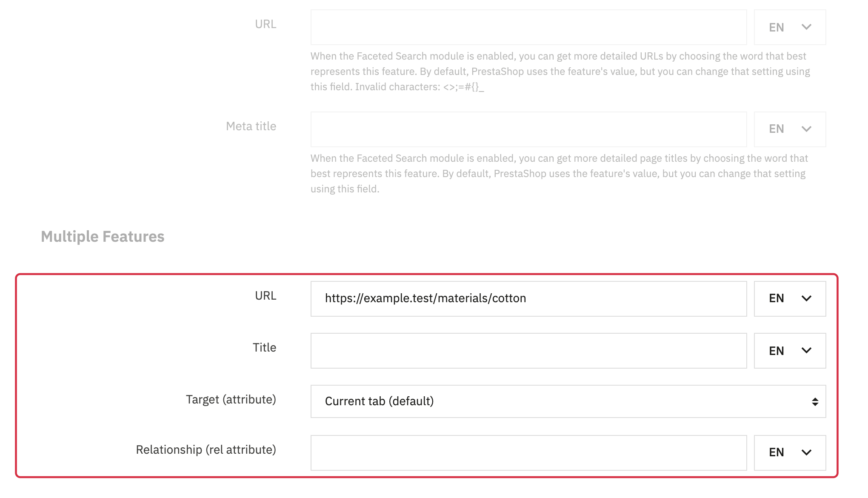The image size is (868, 498).
Task: Open the EN language dropdown beside Meta title
Action: pyautogui.click(x=790, y=129)
